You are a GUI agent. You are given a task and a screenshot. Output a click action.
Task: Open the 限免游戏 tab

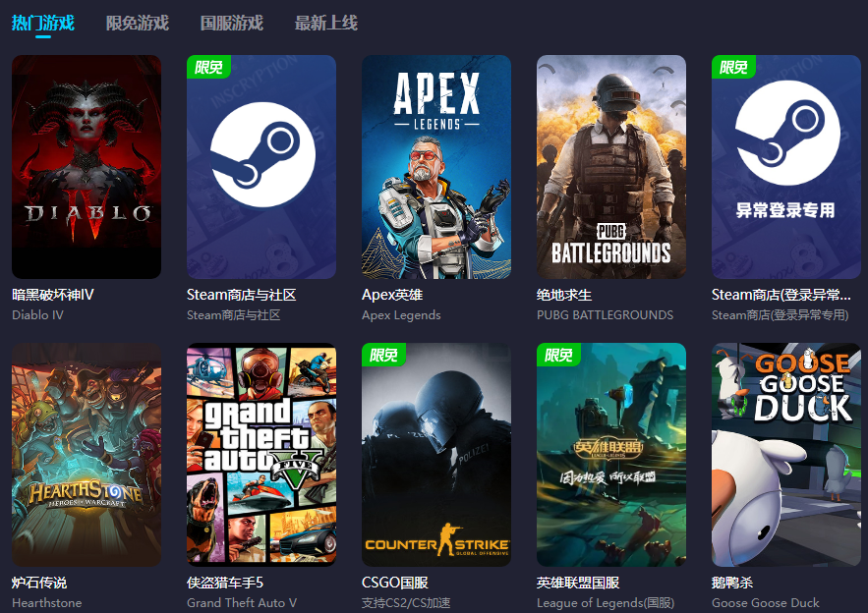pyautogui.click(x=138, y=24)
